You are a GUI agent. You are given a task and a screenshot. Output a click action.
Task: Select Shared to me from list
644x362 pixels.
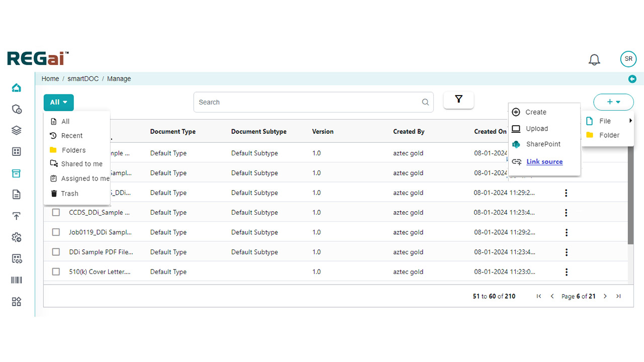click(x=82, y=164)
